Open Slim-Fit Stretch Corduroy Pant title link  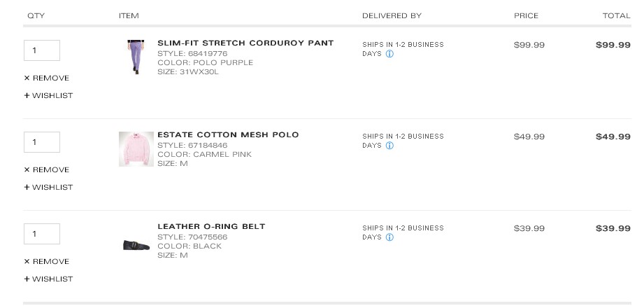(x=245, y=43)
